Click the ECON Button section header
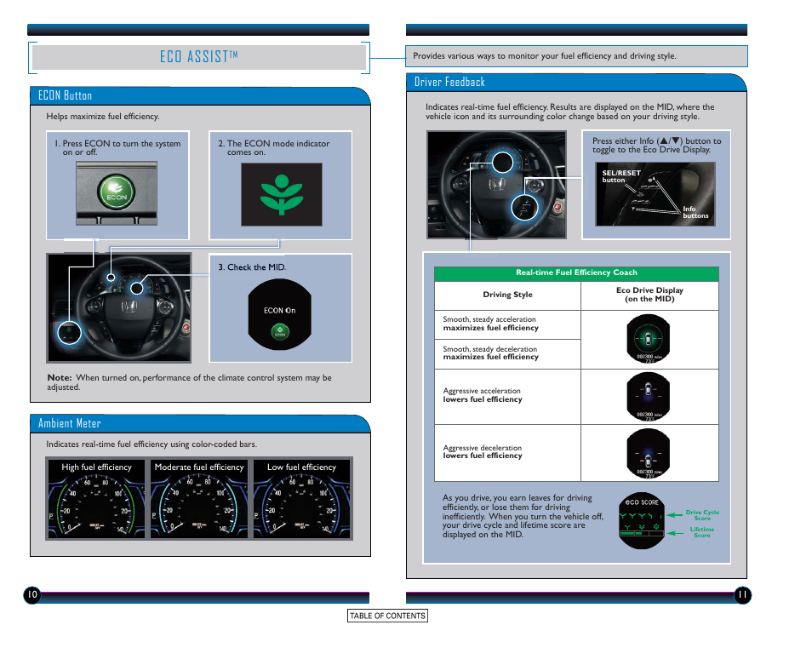812x665 pixels. pos(200,96)
